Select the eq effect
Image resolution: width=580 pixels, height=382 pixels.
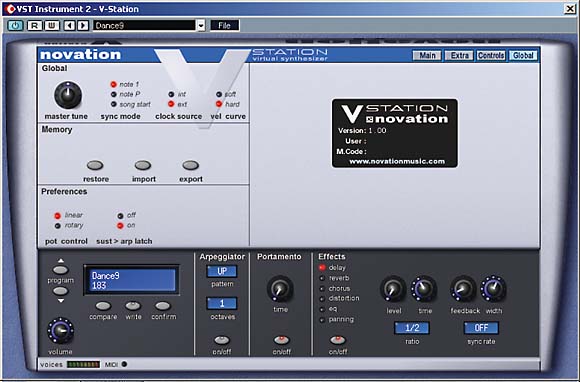point(322,309)
